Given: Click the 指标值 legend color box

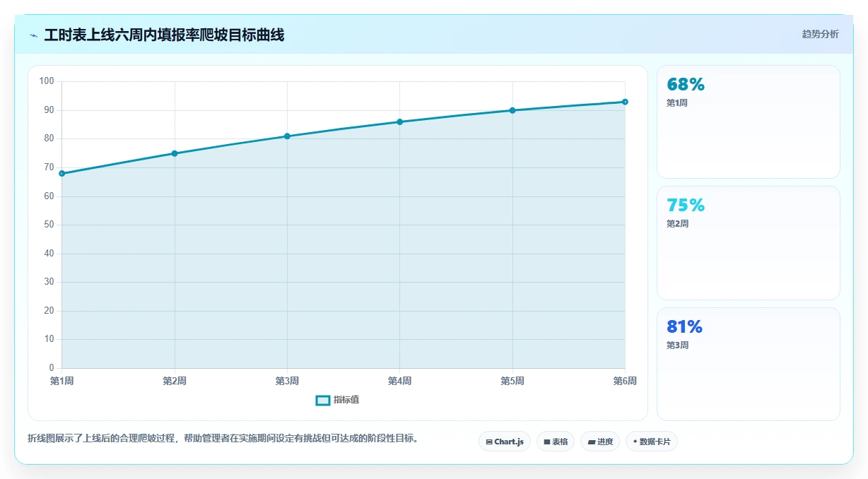Looking at the screenshot, I should 322,400.
